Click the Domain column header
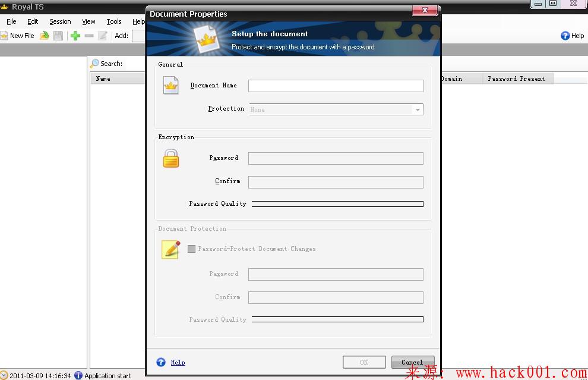The width and height of the screenshot is (588, 380). (461, 78)
